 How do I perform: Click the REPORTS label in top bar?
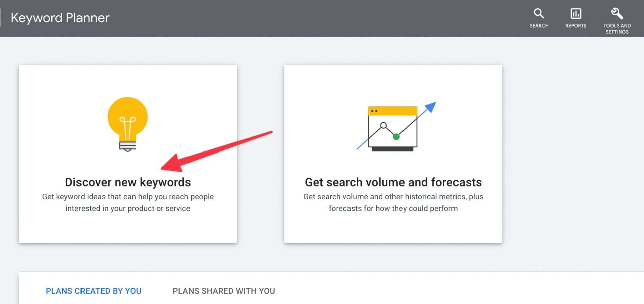click(576, 26)
